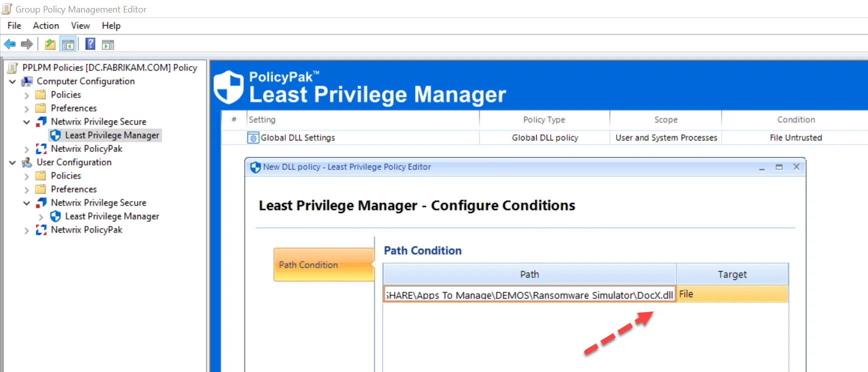Collapse the User Configuration tree node

(x=12, y=162)
